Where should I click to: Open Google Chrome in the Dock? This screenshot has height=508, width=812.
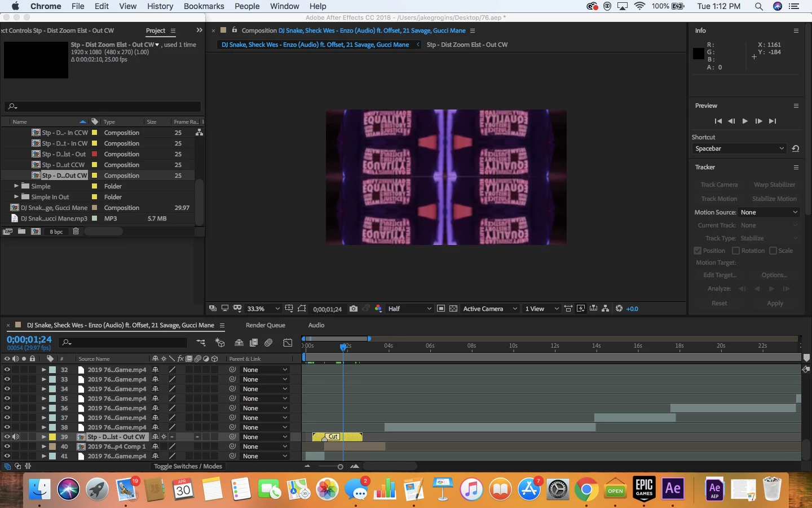point(586,489)
